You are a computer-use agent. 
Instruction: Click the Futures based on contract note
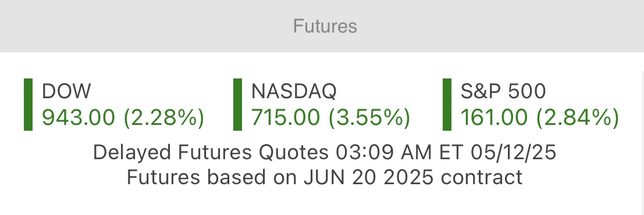coord(325,178)
